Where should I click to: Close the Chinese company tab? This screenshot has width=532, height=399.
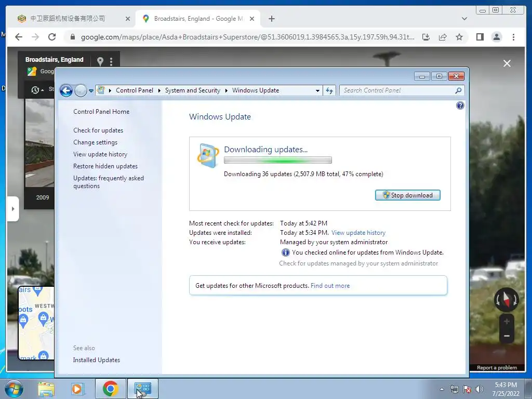point(128,19)
